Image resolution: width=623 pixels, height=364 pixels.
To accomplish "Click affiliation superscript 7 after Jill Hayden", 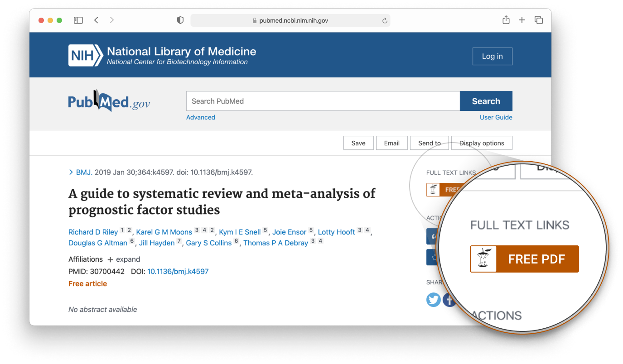I will pyautogui.click(x=179, y=241).
